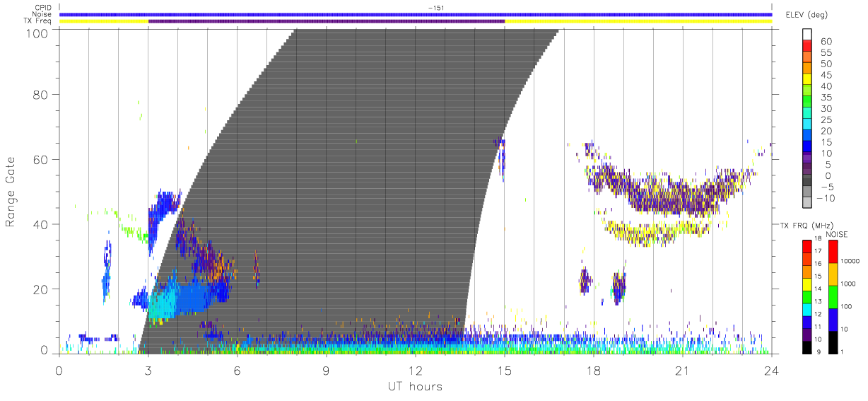Click the 12 tick on UT hours axis

click(x=416, y=371)
